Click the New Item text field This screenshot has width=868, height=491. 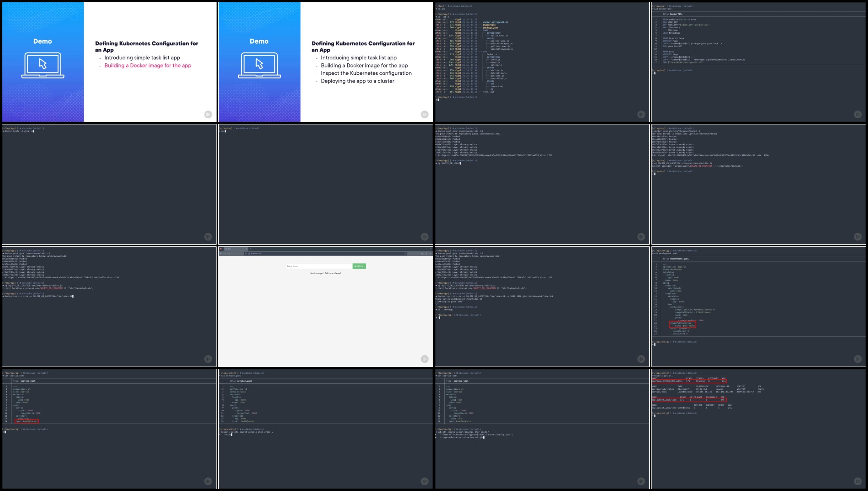tap(319, 266)
